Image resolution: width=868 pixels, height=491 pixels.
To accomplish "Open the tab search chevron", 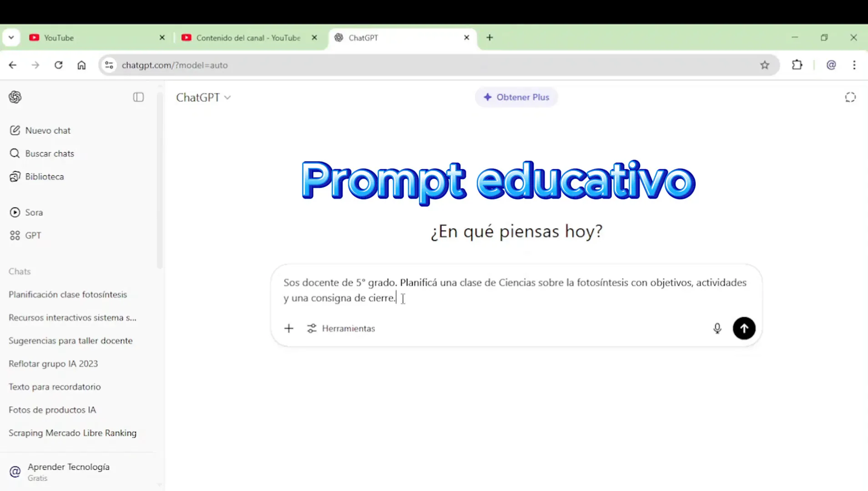I will (x=11, y=37).
